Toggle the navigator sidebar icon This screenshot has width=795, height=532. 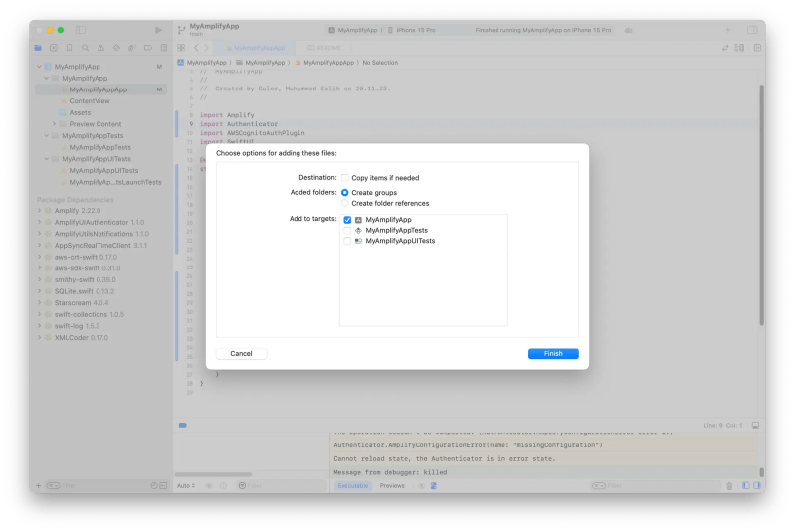click(x=81, y=30)
